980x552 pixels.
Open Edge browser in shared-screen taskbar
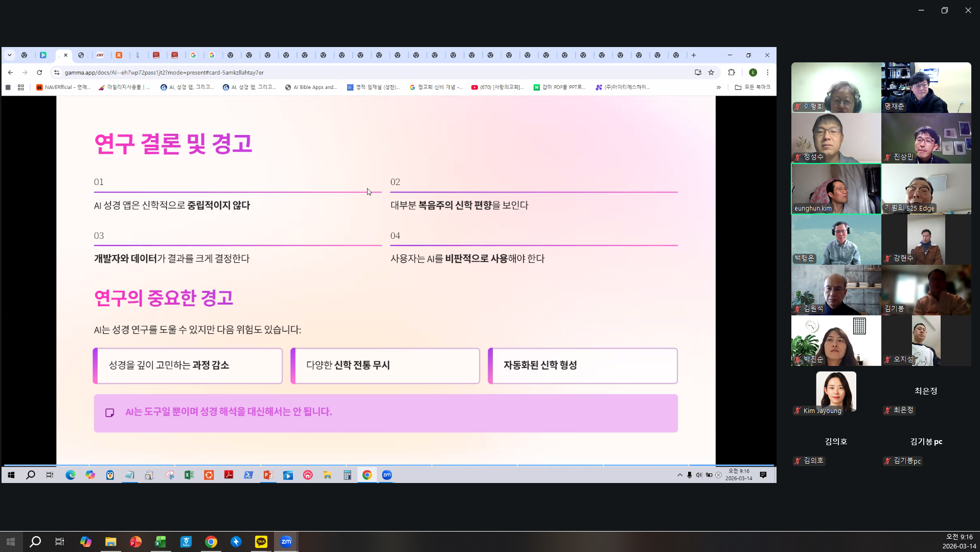71,475
